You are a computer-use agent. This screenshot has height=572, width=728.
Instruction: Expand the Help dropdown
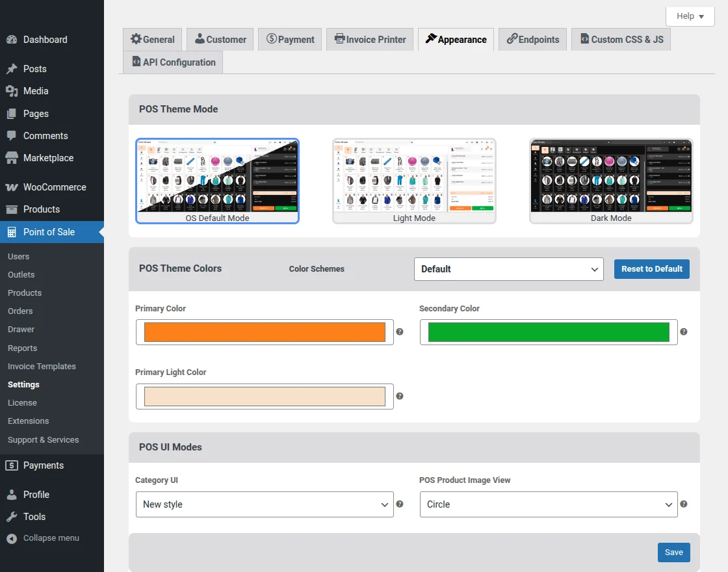pos(690,16)
